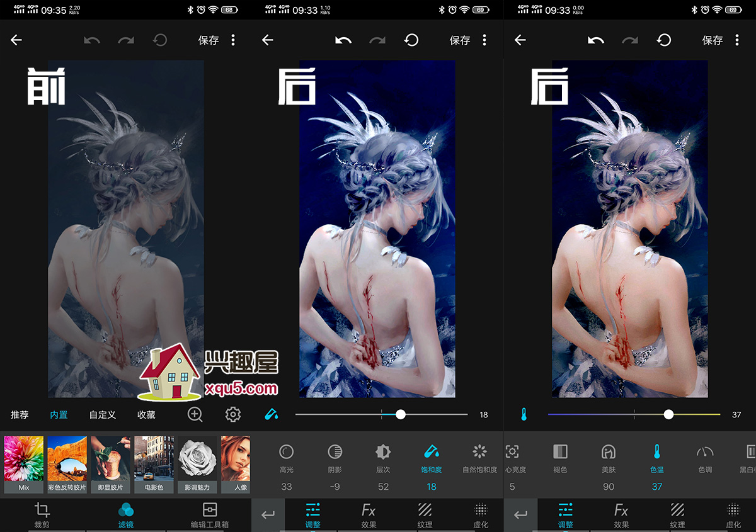
Task: Click the 美肤 value 90
Action: pos(609,487)
